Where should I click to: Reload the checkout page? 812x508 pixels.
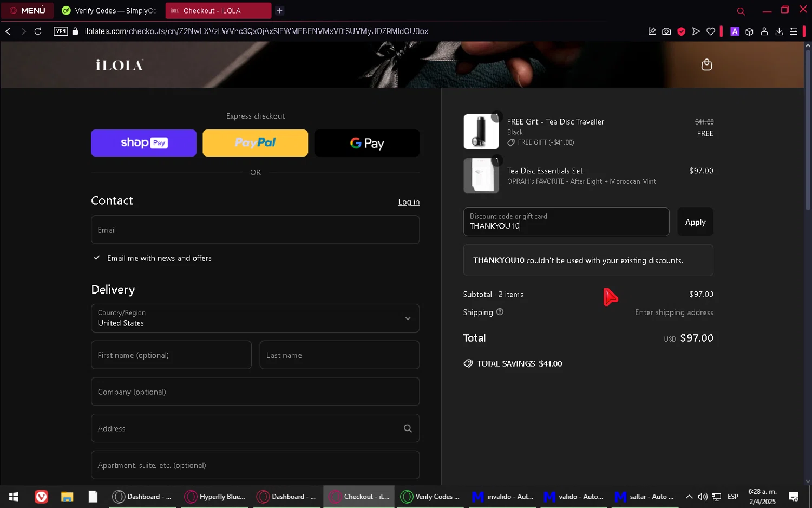click(x=38, y=31)
